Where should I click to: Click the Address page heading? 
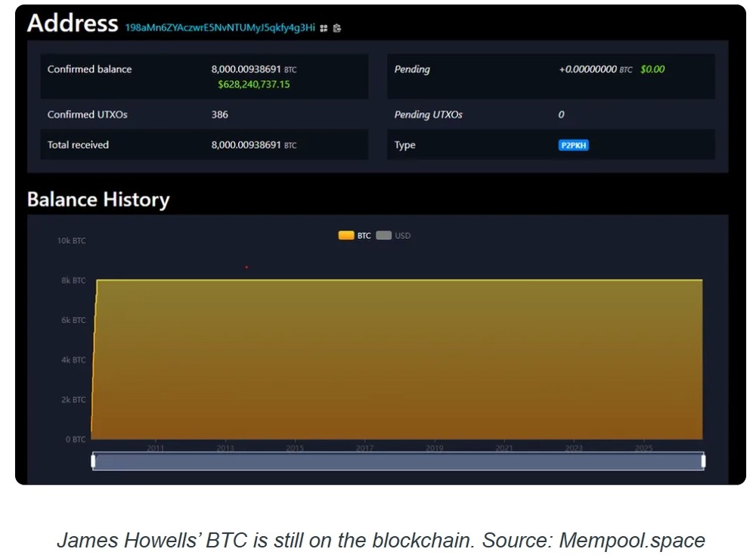[x=73, y=23]
